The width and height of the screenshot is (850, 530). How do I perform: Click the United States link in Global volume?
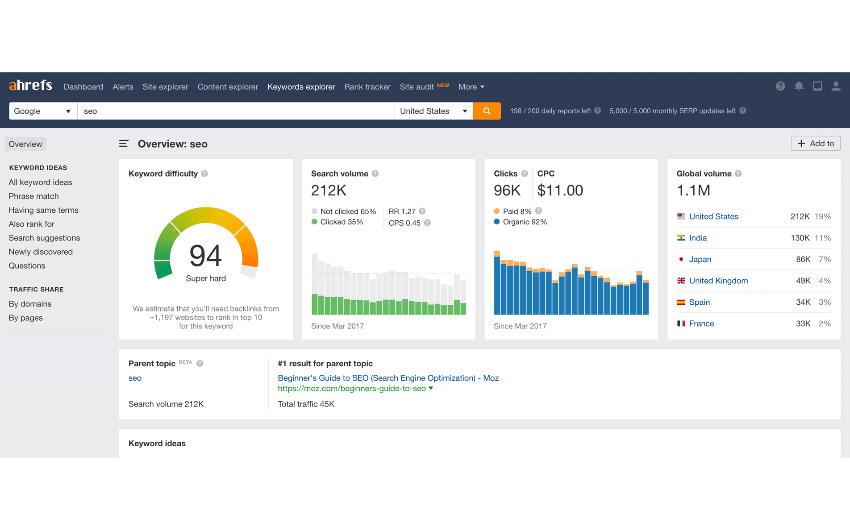coord(713,216)
